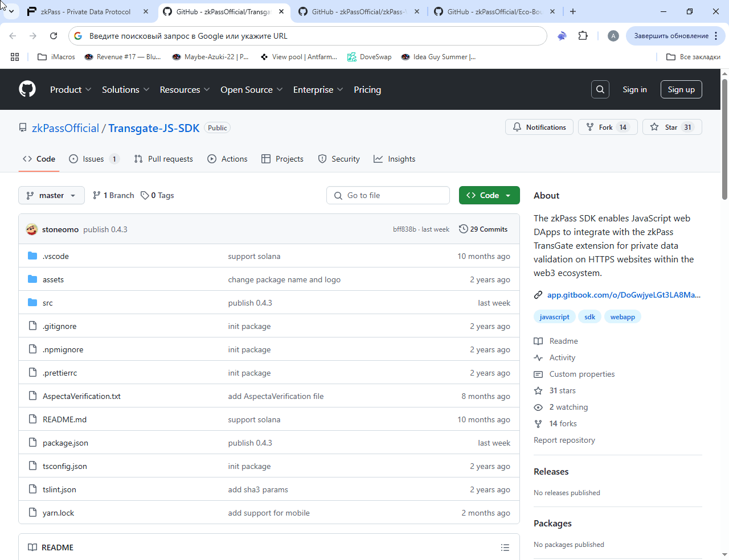Expand the Solutions navigation menu

(x=126, y=89)
